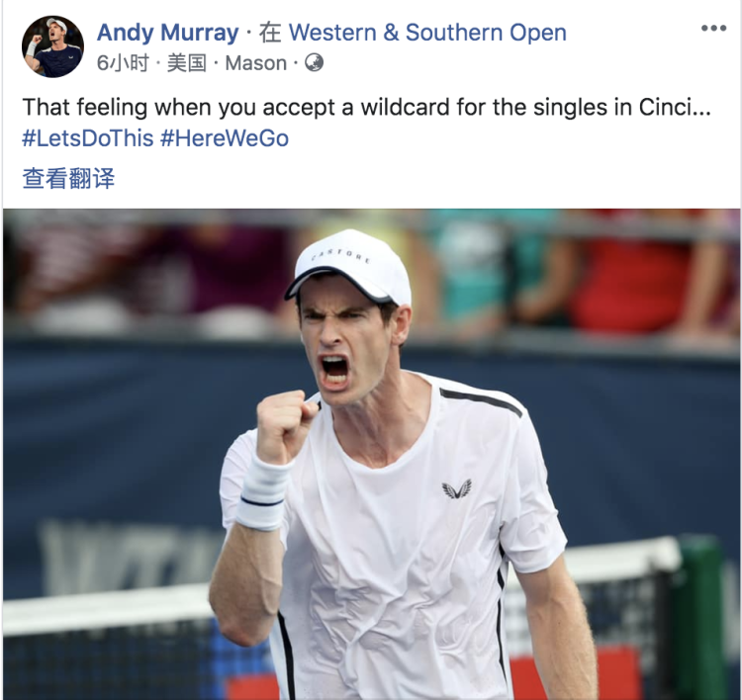Image resolution: width=742 pixels, height=700 pixels.
Task: Click 查看翻译 to view translation
Action: pyautogui.click(x=68, y=178)
